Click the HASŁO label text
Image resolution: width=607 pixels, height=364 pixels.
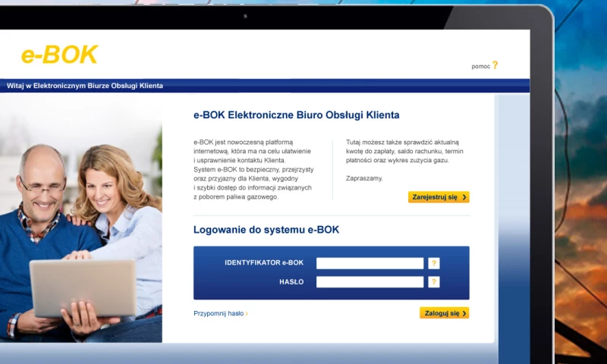(291, 282)
